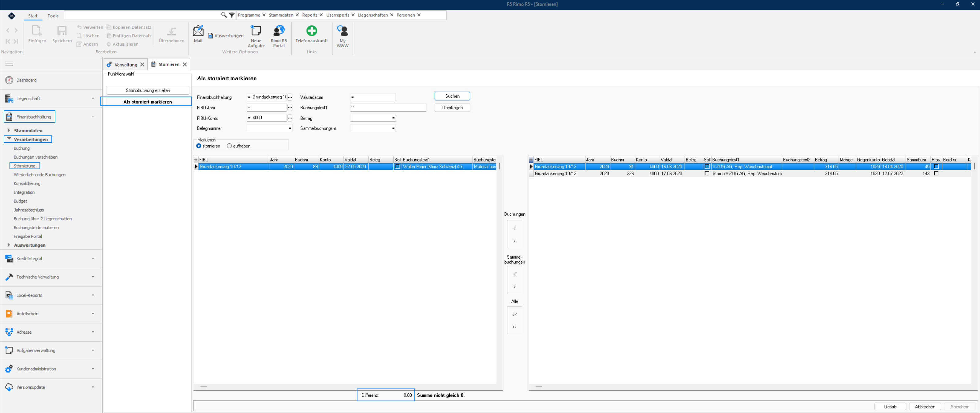Click Übernehmen ribbon icon
Viewport: 980px width, 413px height.
pos(172,33)
